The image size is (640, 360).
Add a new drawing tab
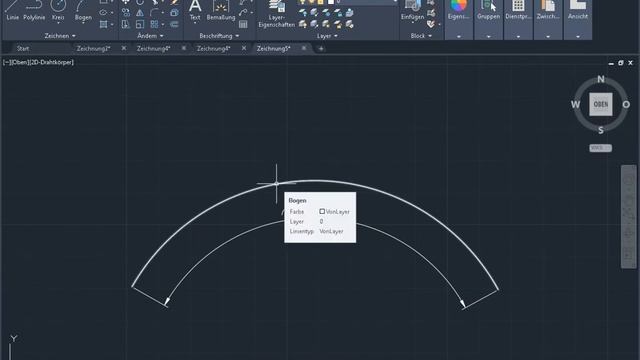coord(321,49)
